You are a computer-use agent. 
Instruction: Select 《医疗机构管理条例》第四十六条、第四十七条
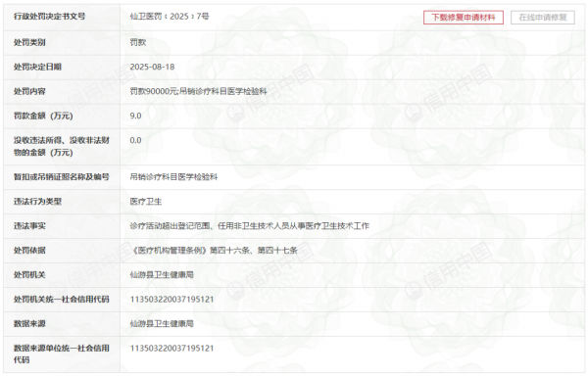pos(214,250)
